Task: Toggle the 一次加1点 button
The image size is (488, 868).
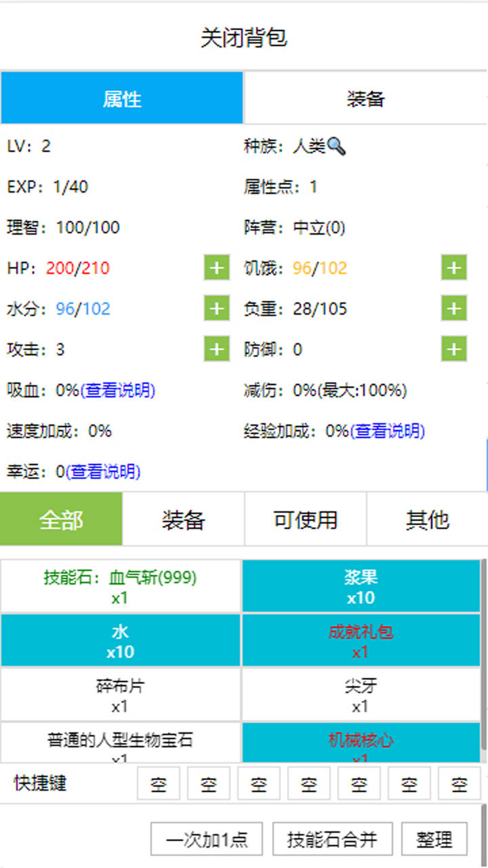Action: point(207,840)
